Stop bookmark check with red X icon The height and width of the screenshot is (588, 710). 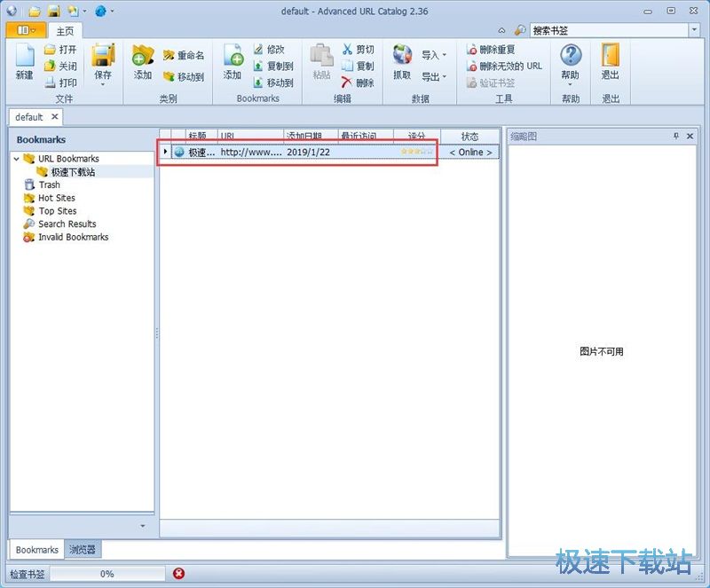coord(179,574)
